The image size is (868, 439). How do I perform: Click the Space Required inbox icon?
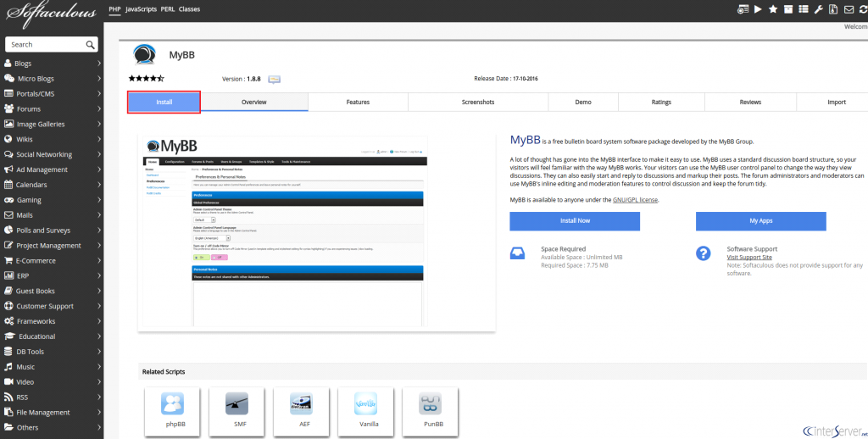[x=517, y=253]
